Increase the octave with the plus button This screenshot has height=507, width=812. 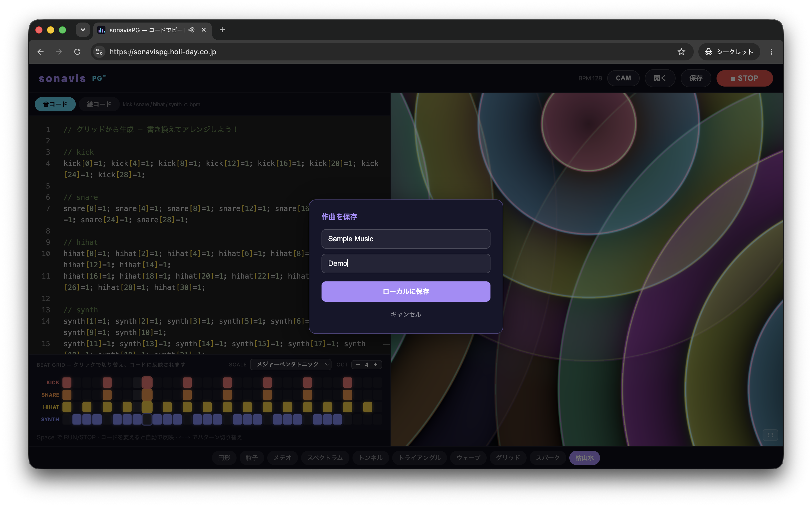375,364
